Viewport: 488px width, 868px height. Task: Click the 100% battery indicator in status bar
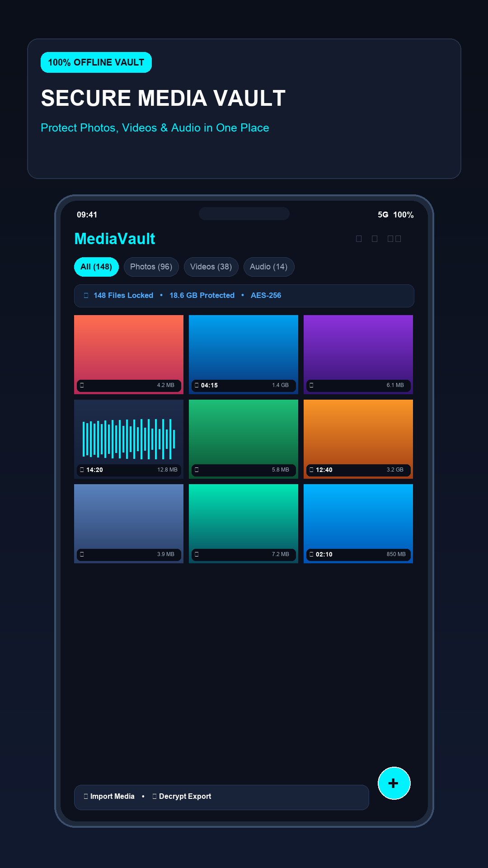click(x=404, y=215)
